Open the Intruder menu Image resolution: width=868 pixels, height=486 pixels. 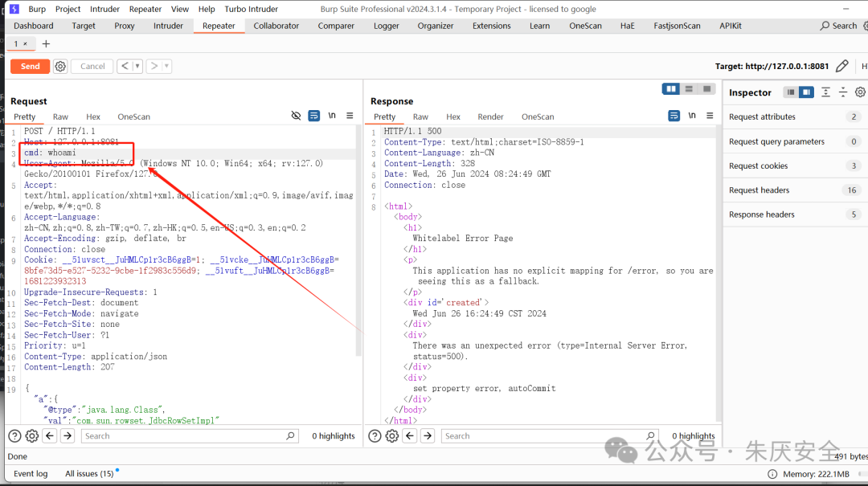click(x=104, y=9)
